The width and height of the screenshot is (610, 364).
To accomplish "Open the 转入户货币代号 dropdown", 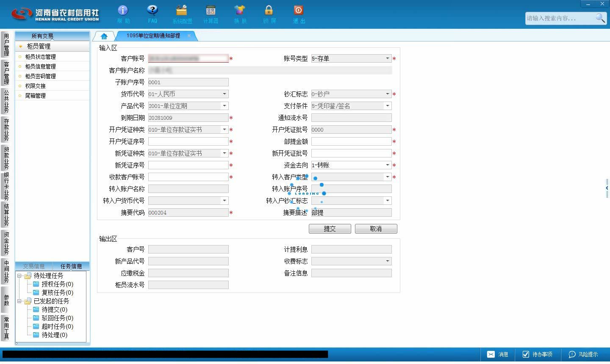I will tap(225, 201).
